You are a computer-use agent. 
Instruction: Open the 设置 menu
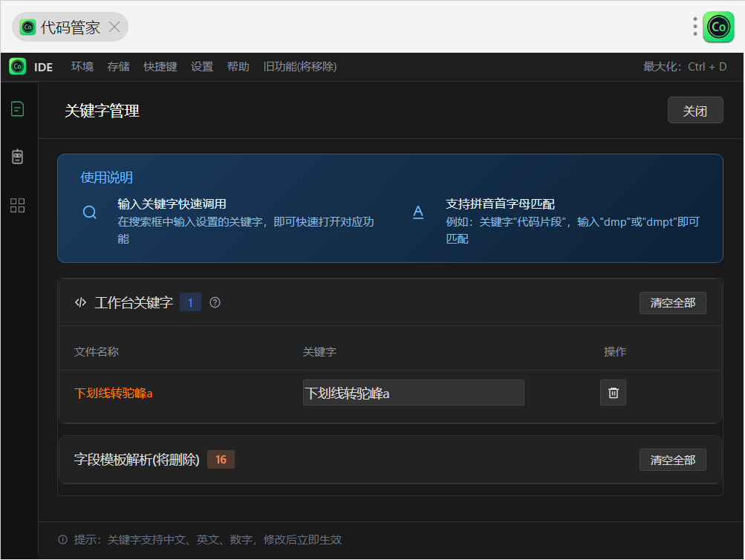point(202,67)
